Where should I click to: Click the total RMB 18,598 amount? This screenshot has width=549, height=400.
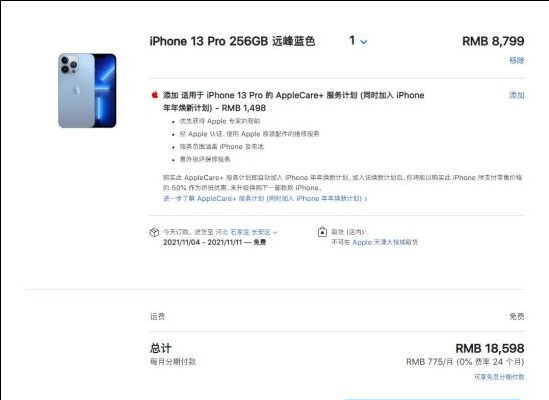point(490,349)
